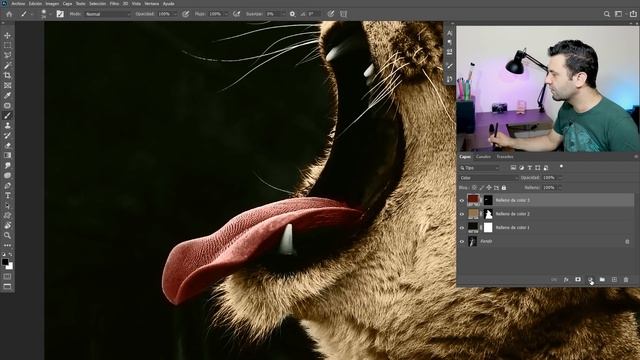This screenshot has width=640, height=360.
Task: Open the extra tools ellipsis
Action: click(x=7, y=245)
